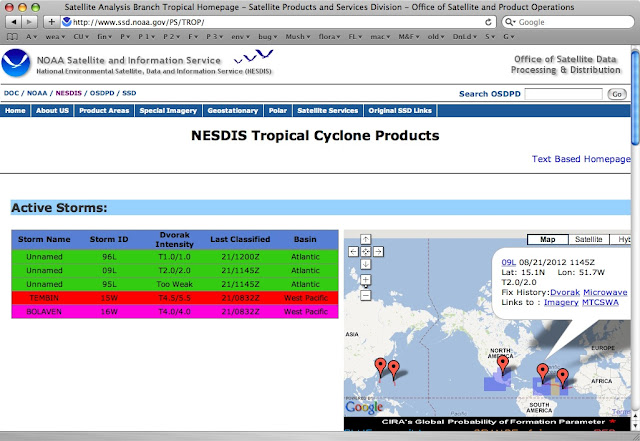Click in the Search OSDPD text field

[x=563, y=94]
